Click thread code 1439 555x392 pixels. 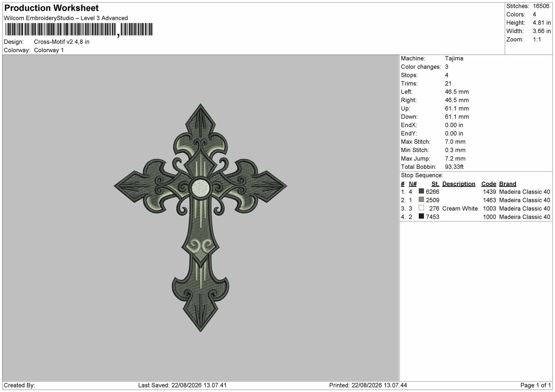(x=490, y=192)
